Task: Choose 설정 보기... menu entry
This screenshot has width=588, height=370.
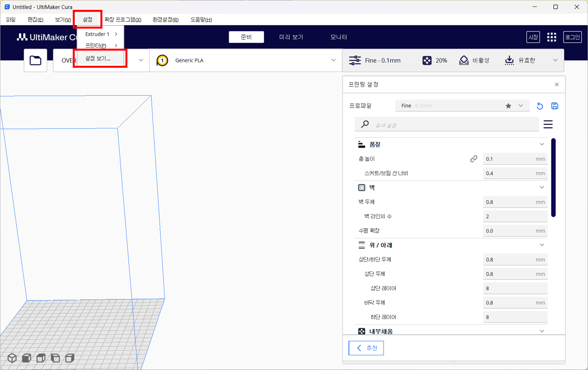Action: pos(100,59)
